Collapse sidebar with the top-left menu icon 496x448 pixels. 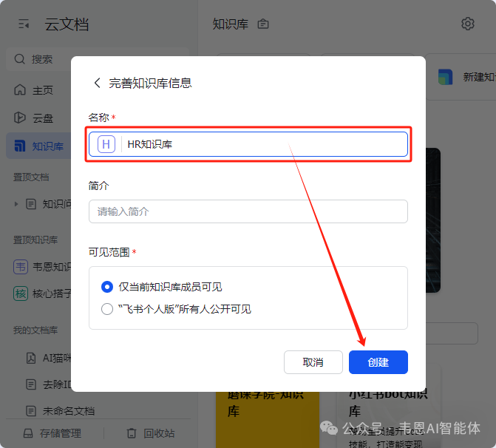(24, 24)
